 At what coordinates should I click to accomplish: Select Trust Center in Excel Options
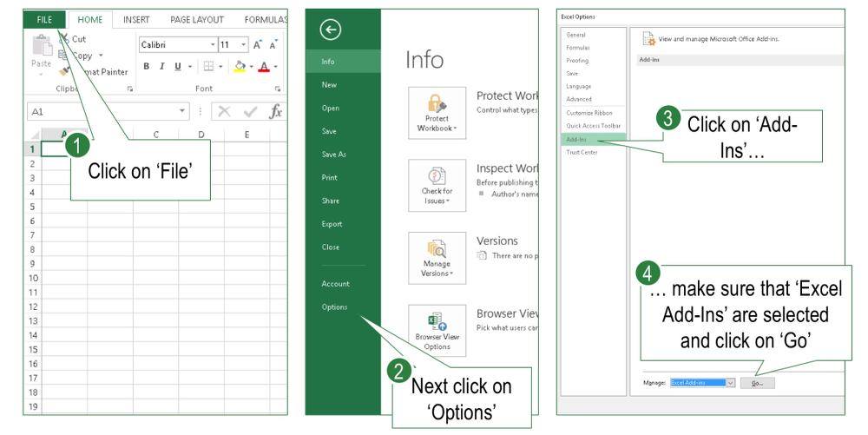click(582, 152)
